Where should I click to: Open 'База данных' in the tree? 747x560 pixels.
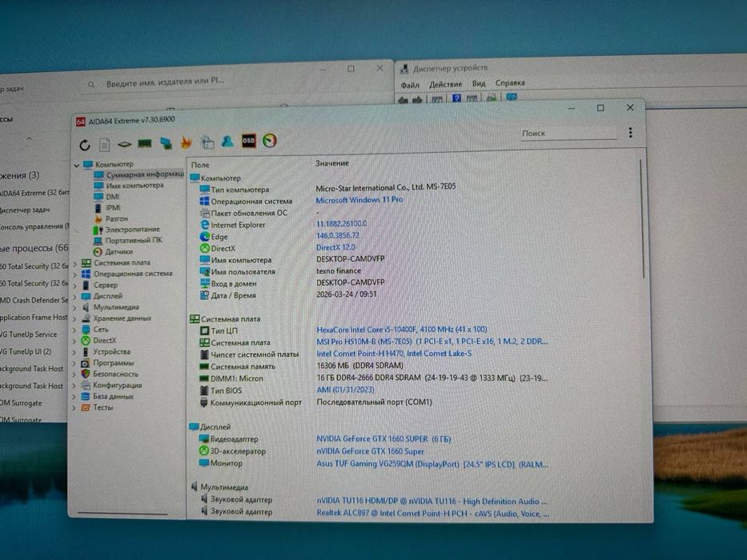point(114,396)
